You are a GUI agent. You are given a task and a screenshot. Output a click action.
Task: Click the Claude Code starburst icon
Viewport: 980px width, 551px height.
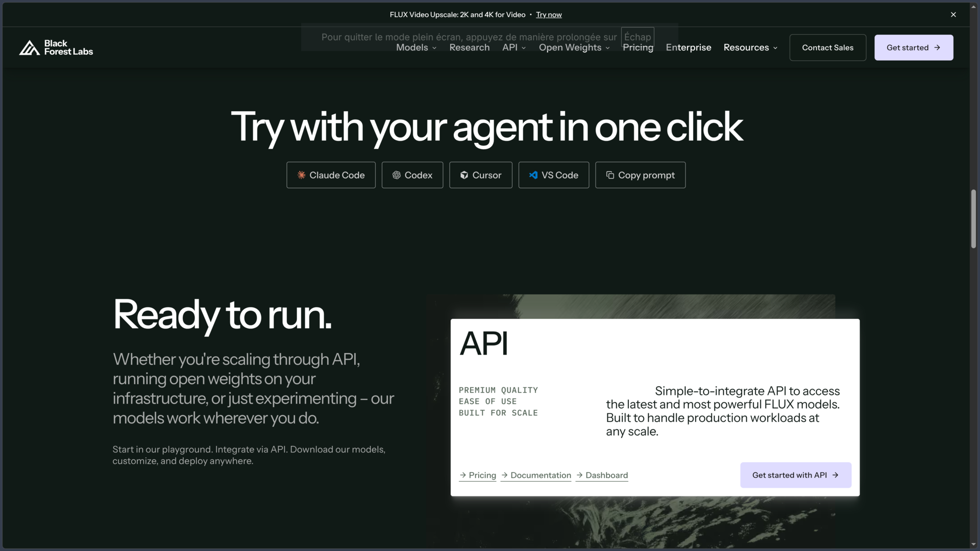click(x=302, y=175)
